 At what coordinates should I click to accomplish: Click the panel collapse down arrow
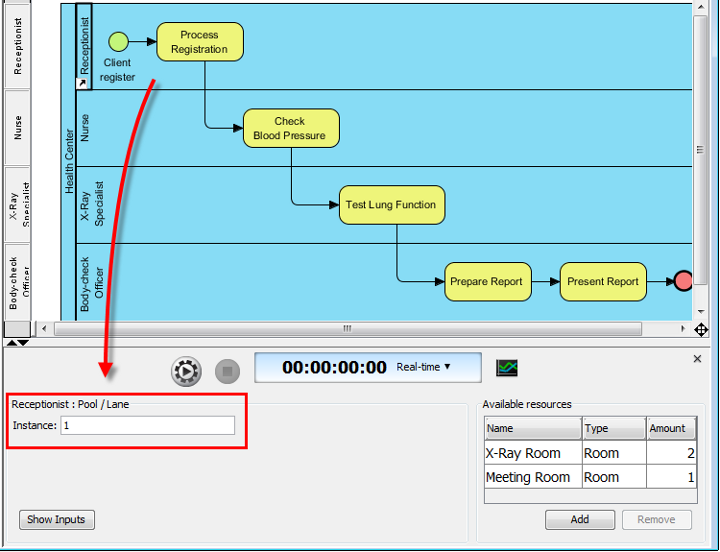[x=23, y=343]
